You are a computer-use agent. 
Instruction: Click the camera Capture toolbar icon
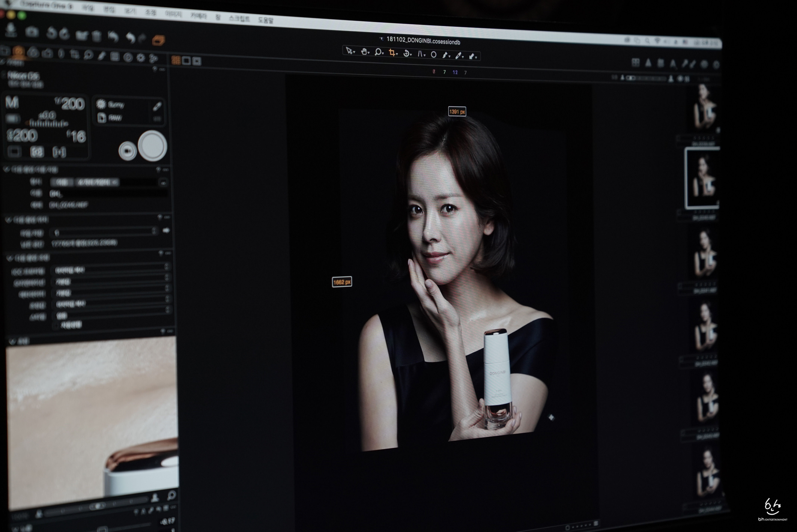pos(32,32)
